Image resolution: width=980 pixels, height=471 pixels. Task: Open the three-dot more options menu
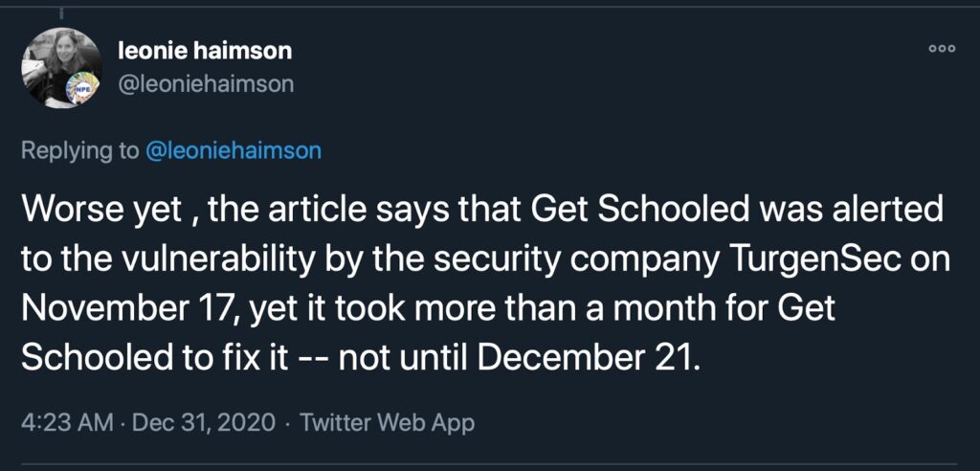pyautogui.click(x=943, y=48)
